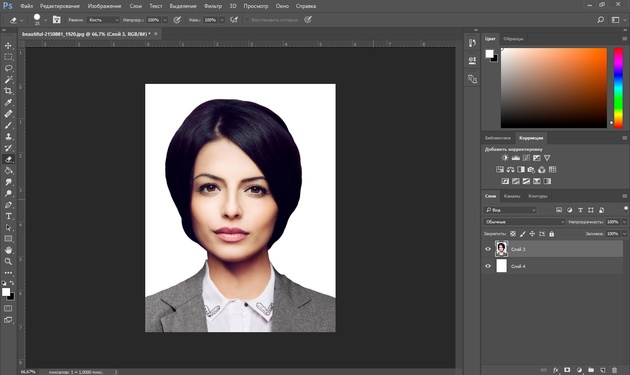
Task: Select the Zoom tool in toolbar
Action: [8, 261]
